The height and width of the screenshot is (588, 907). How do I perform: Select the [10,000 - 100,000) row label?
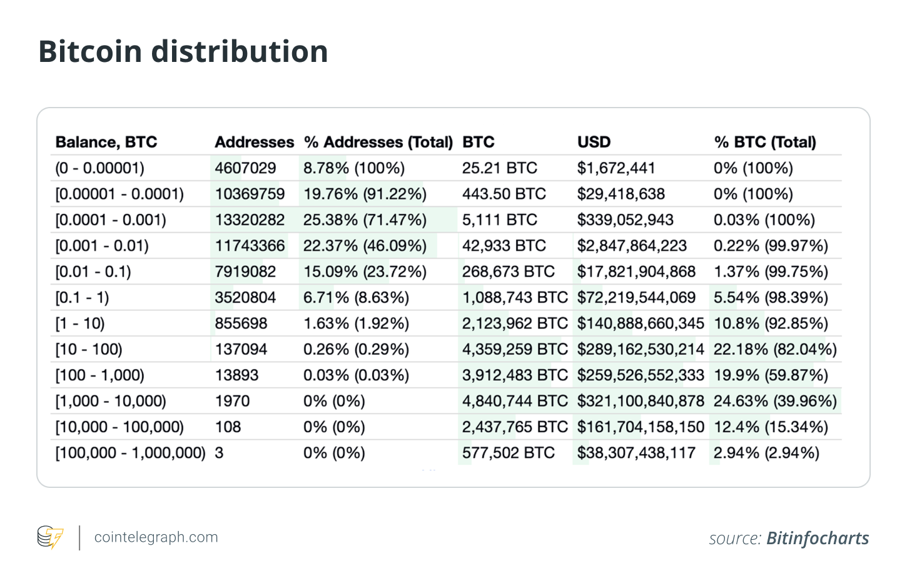tap(119, 427)
